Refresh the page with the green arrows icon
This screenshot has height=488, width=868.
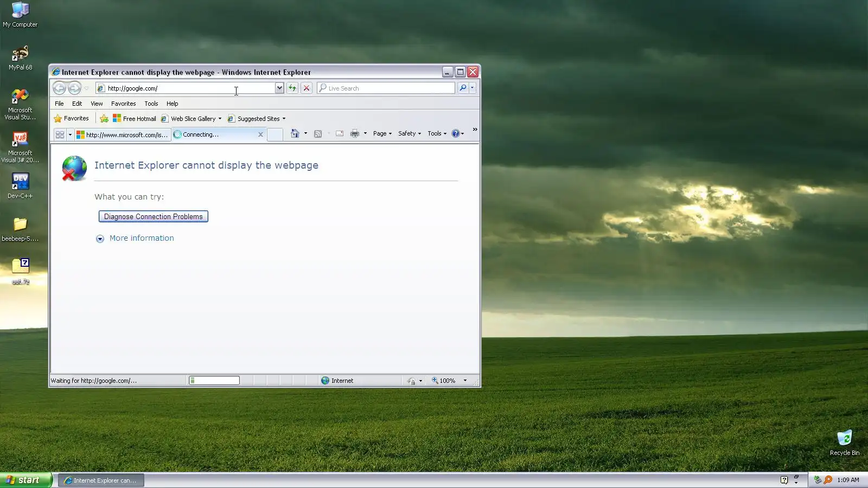(x=292, y=88)
